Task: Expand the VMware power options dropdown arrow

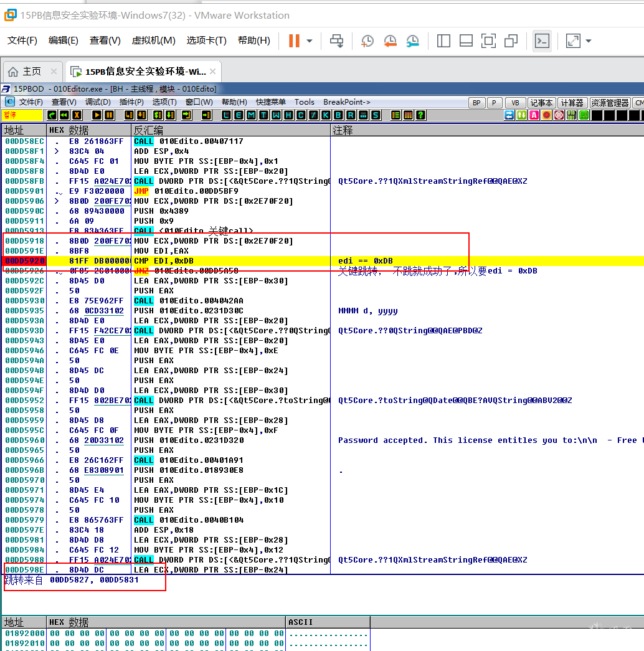Action: 310,41
